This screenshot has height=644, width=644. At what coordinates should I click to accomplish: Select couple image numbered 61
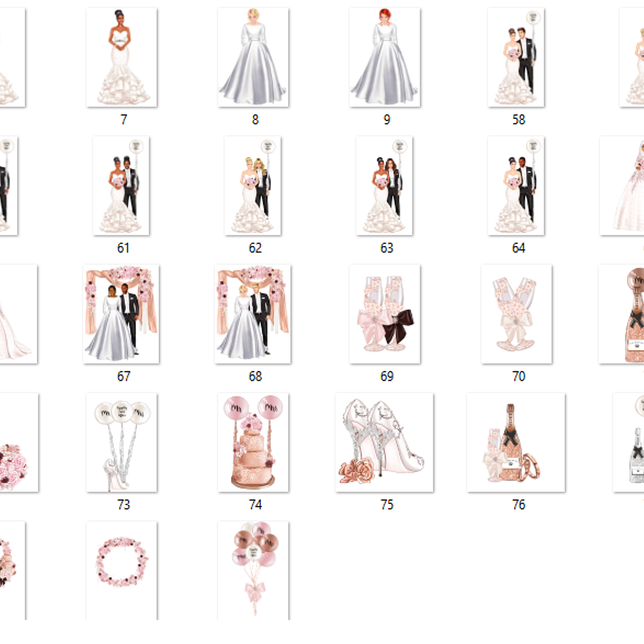[121, 186]
